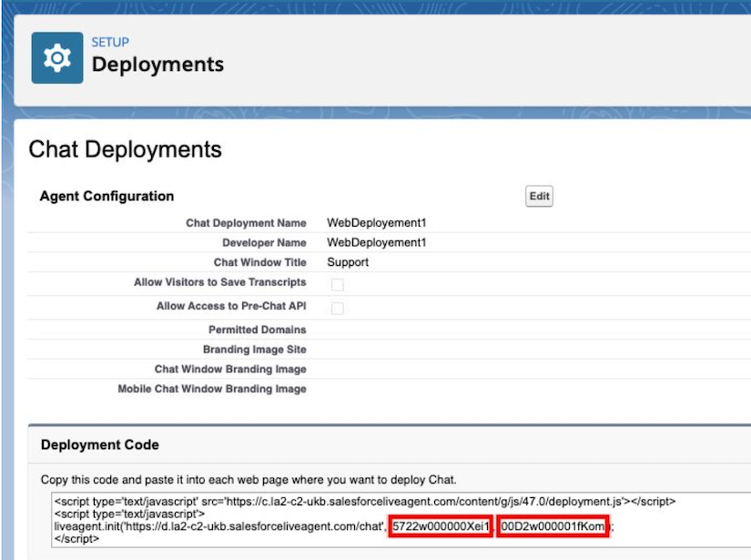The height and width of the screenshot is (560, 751).
Task: Click the Chat Window Branding Image label
Action: 230,369
